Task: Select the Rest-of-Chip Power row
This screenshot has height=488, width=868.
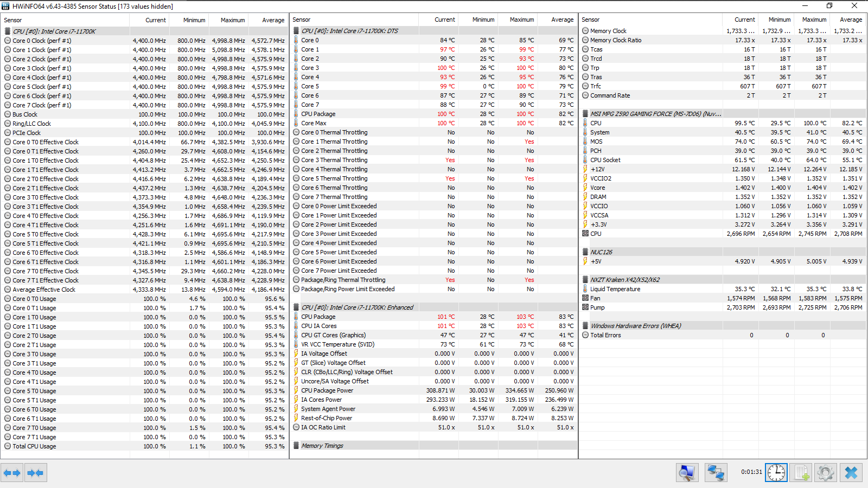Action: 433,418
